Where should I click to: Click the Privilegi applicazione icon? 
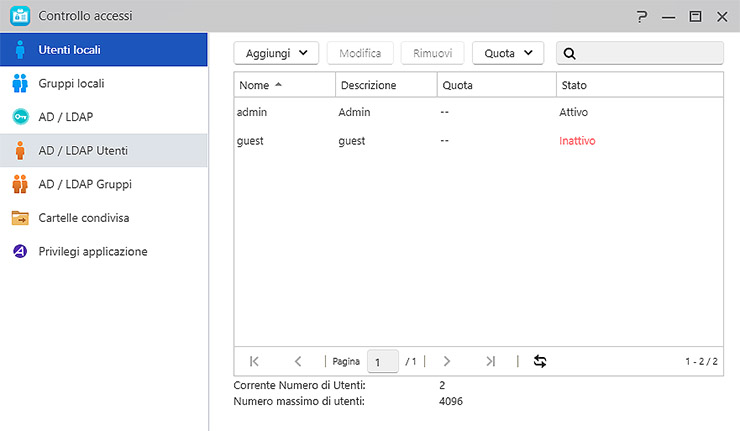[x=20, y=251]
